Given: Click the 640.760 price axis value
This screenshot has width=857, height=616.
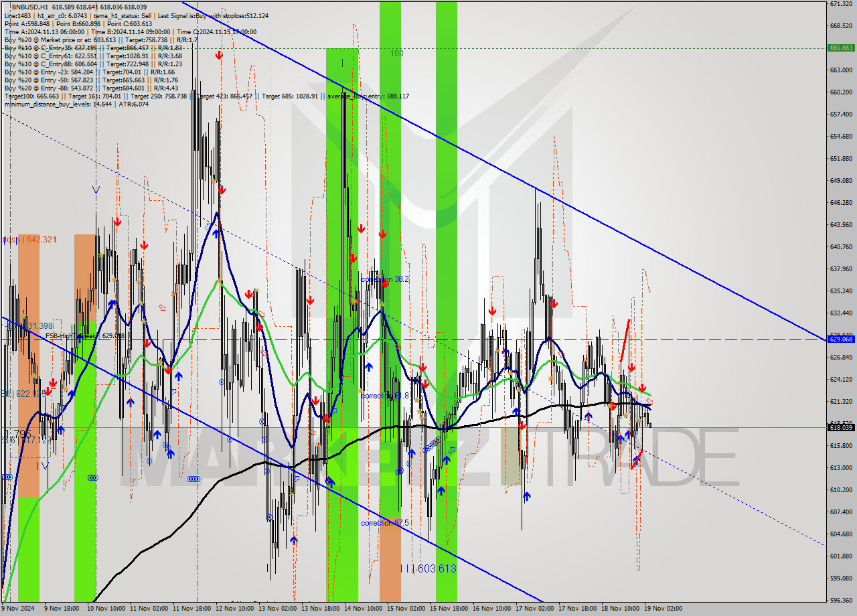Looking at the screenshot, I should tap(840, 247).
